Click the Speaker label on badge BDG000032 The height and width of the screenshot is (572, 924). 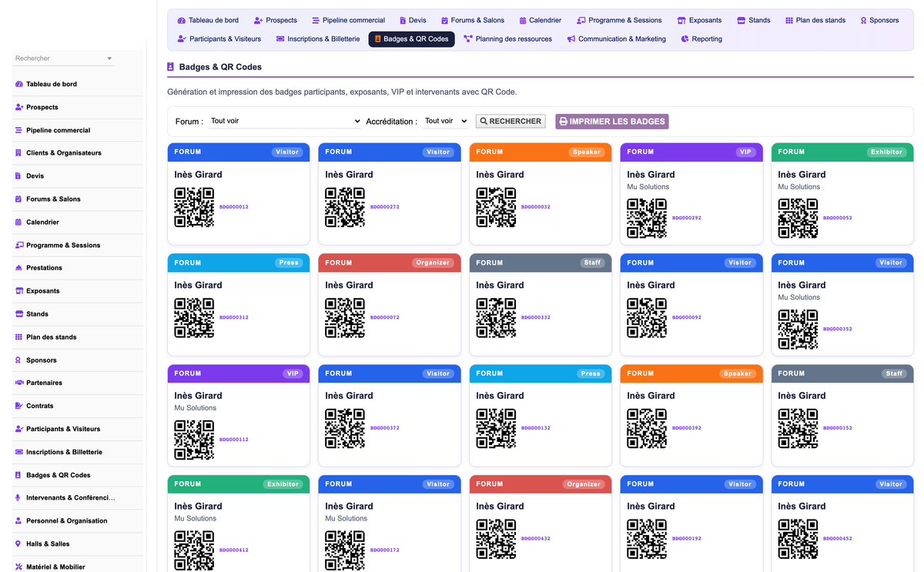click(587, 152)
